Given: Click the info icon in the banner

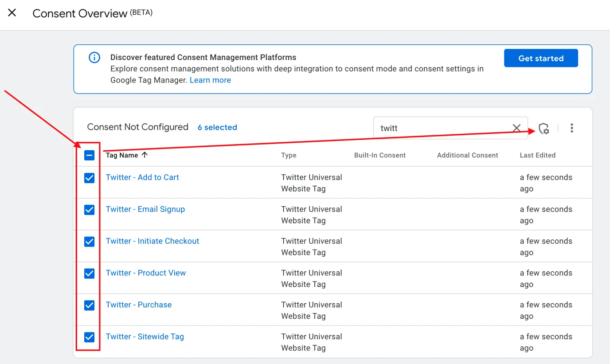Looking at the screenshot, I should coord(94,57).
